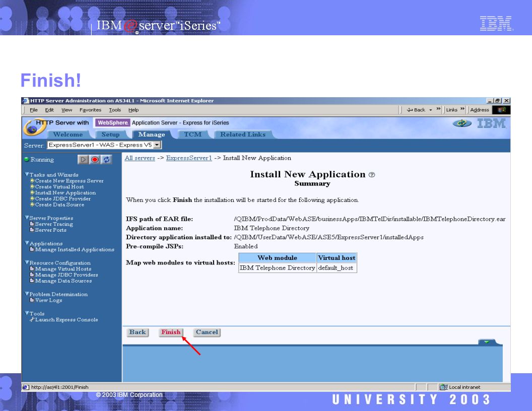Click the help question mark beside Install New Application

(372, 175)
